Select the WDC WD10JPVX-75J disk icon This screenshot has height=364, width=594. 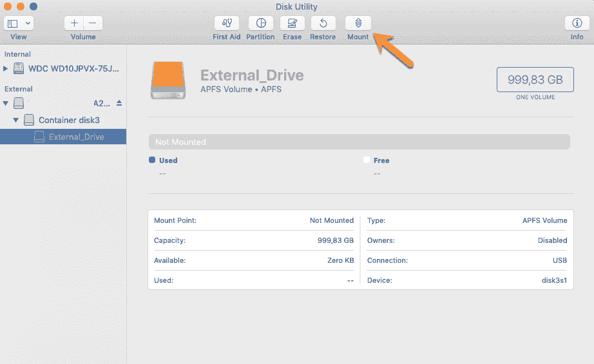coord(19,68)
